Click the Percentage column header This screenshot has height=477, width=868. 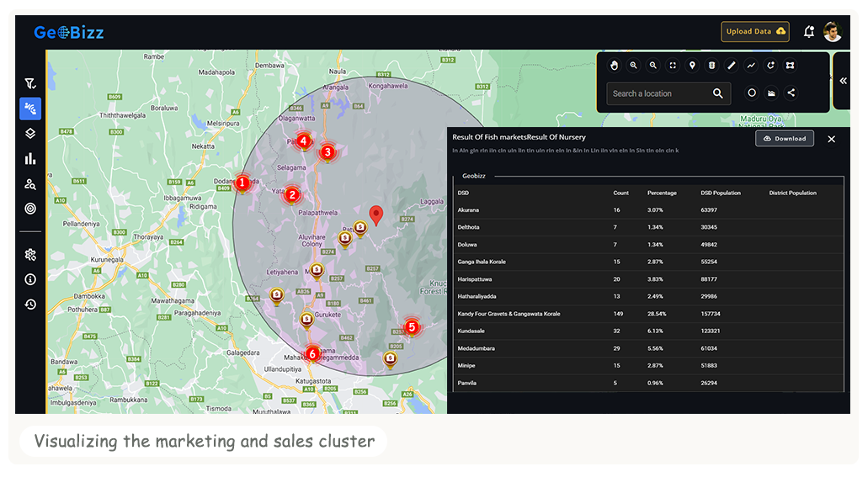(662, 193)
